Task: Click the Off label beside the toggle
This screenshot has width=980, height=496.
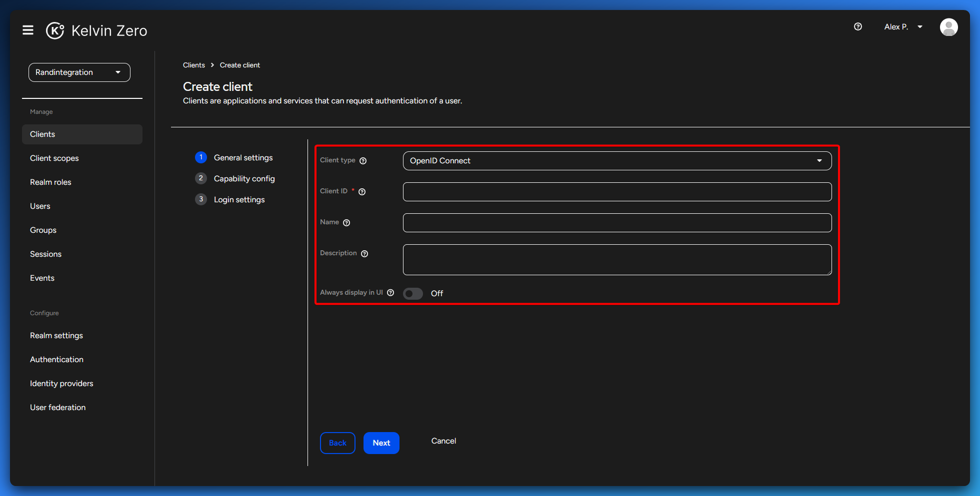Action: coord(437,294)
